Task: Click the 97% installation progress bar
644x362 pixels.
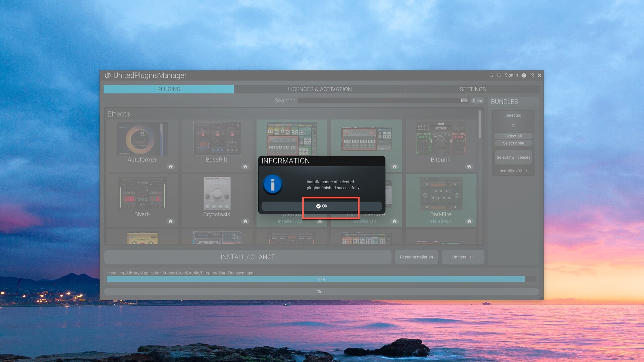Action: (x=321, y=279)
